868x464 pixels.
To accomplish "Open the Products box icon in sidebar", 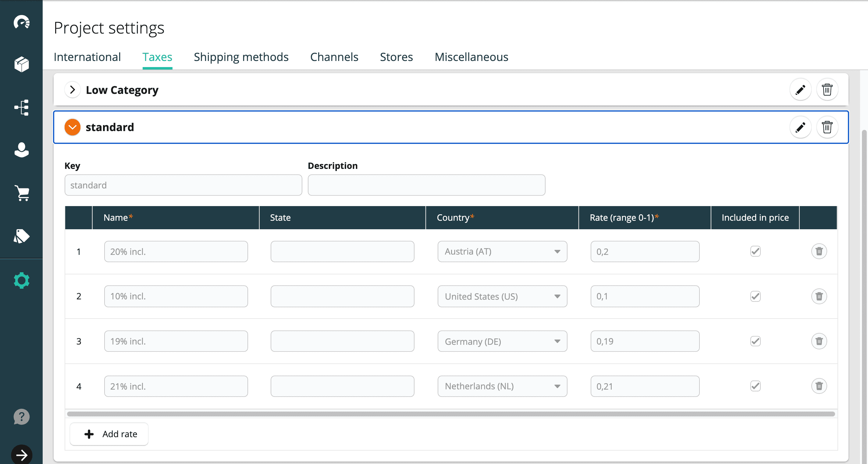I will tap(22, 64).
